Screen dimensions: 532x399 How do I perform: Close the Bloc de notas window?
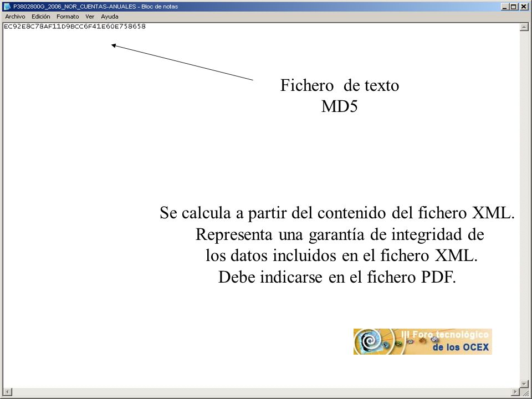point(524,7)
